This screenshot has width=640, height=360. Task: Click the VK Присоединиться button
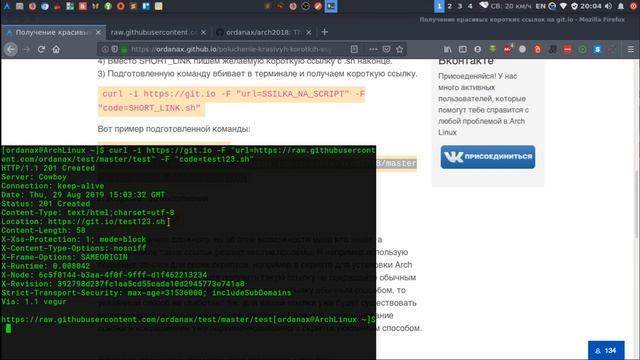tap(488, 157)
